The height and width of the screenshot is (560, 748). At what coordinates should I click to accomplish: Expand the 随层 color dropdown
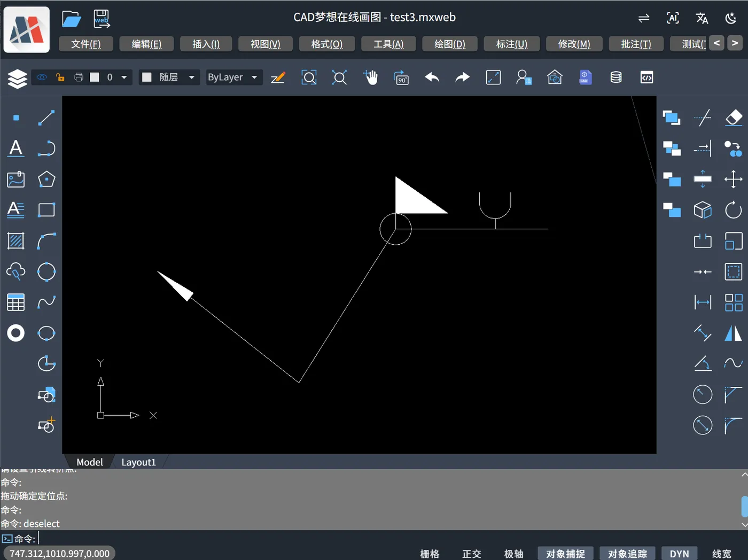169,77
